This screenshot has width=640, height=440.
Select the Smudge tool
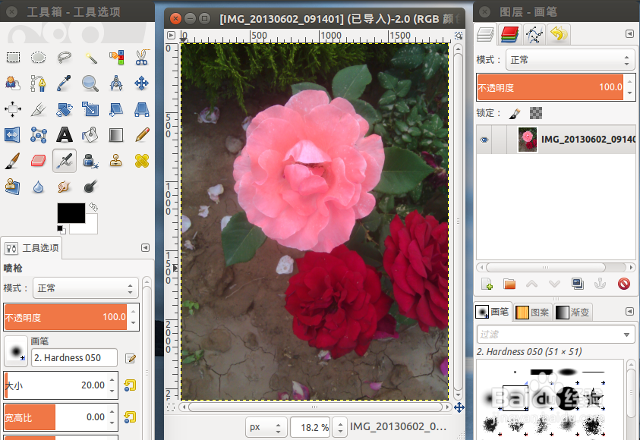[64, 187]
